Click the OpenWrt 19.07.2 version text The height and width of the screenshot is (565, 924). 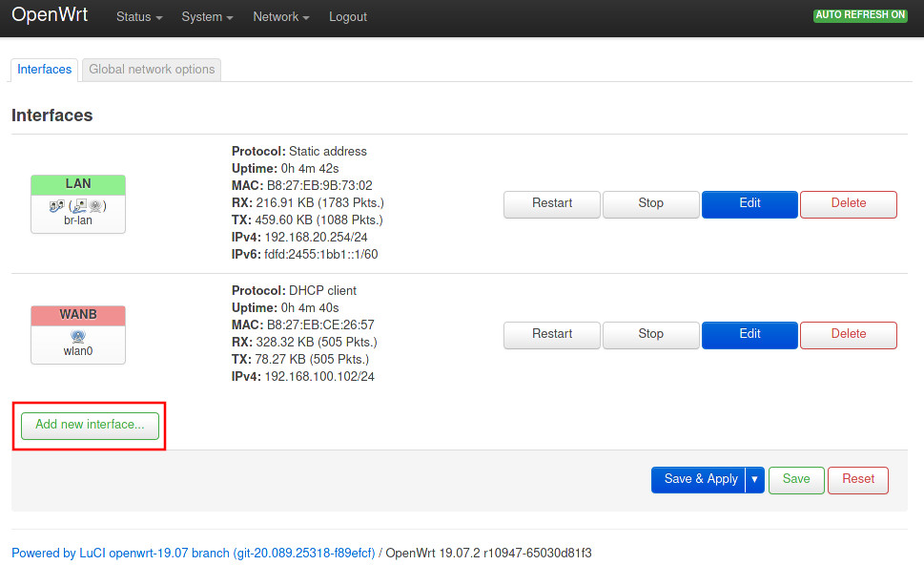(x=488, y=554)
